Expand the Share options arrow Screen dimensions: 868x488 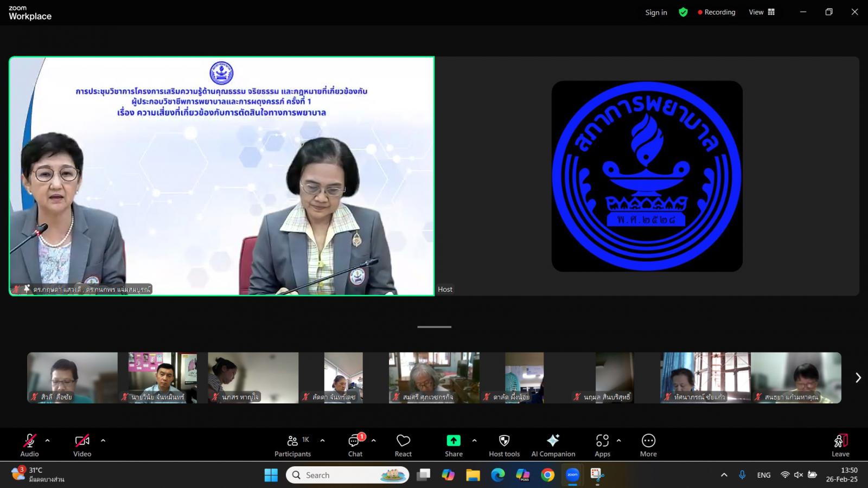coord(474,441)
